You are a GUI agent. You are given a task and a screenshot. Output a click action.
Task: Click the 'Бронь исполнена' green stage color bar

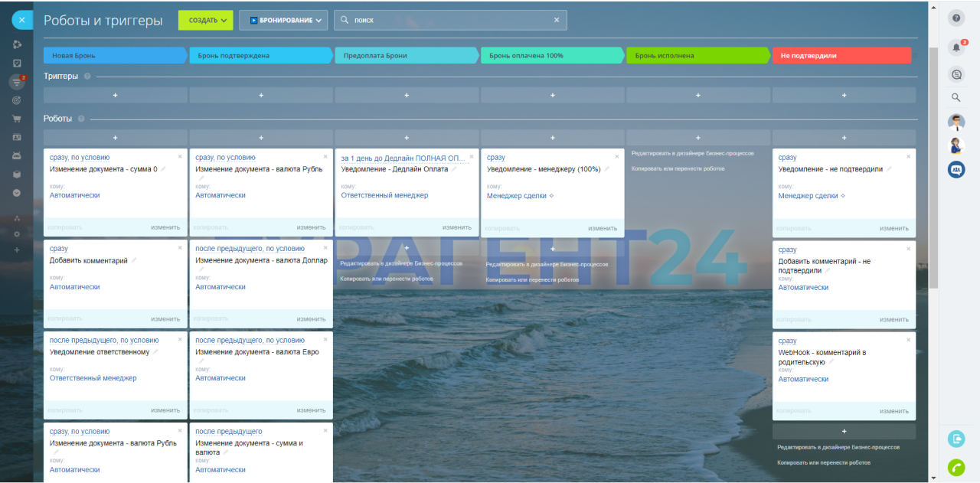[x=697, y=55]
